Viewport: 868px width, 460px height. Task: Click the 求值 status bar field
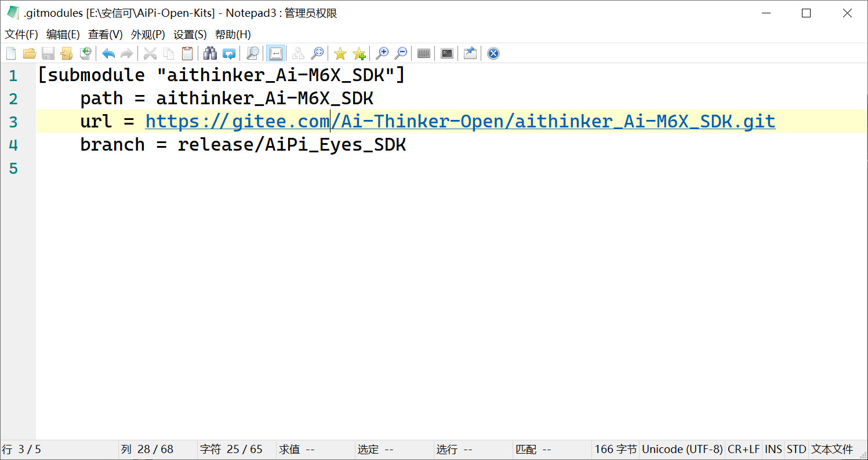tap(315, 450)
